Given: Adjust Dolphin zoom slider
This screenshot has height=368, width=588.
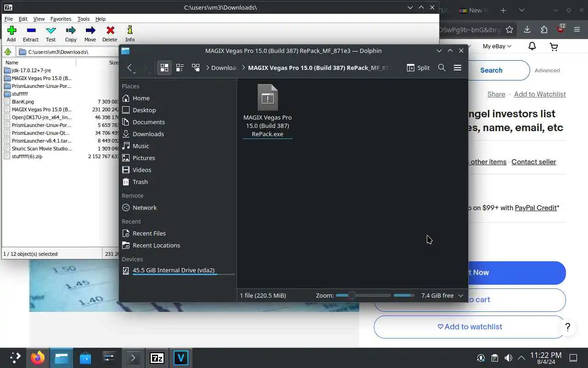Looking at the screenshot, I should pyautogui.click(x=363, y=295).
